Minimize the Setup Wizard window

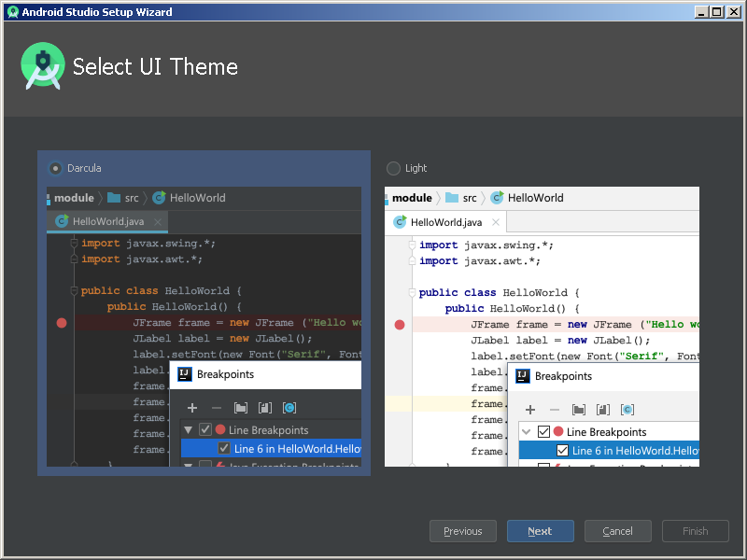click(701, 12)
